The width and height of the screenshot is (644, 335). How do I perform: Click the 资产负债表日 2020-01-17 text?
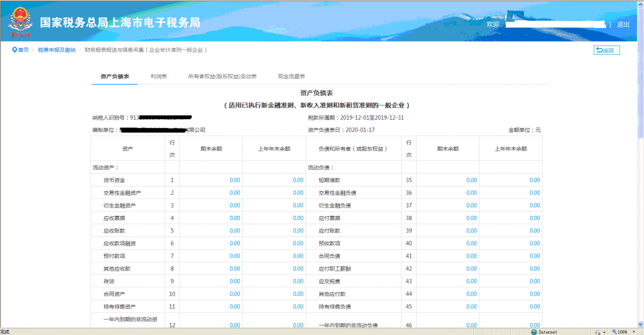pos(341,130)
